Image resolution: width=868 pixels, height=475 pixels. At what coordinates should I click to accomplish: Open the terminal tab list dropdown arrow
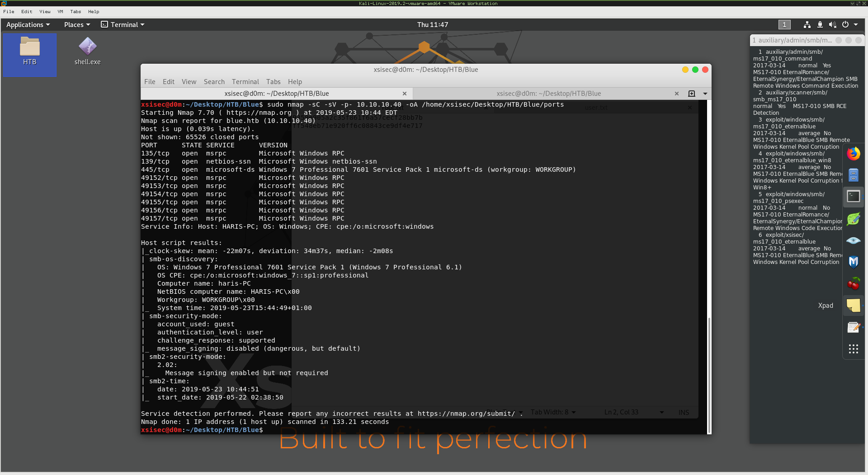point(705,94)
